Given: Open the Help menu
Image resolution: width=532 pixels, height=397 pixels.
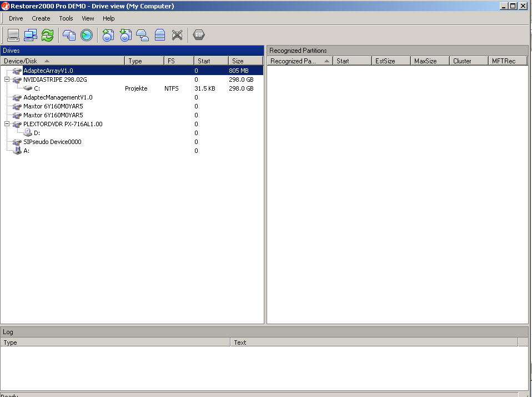Looking at the screenshot, I should [109, 18].
